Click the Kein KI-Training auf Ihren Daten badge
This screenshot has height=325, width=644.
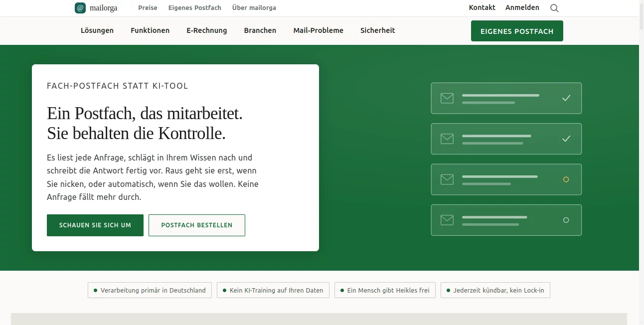(x=273, y=290)
